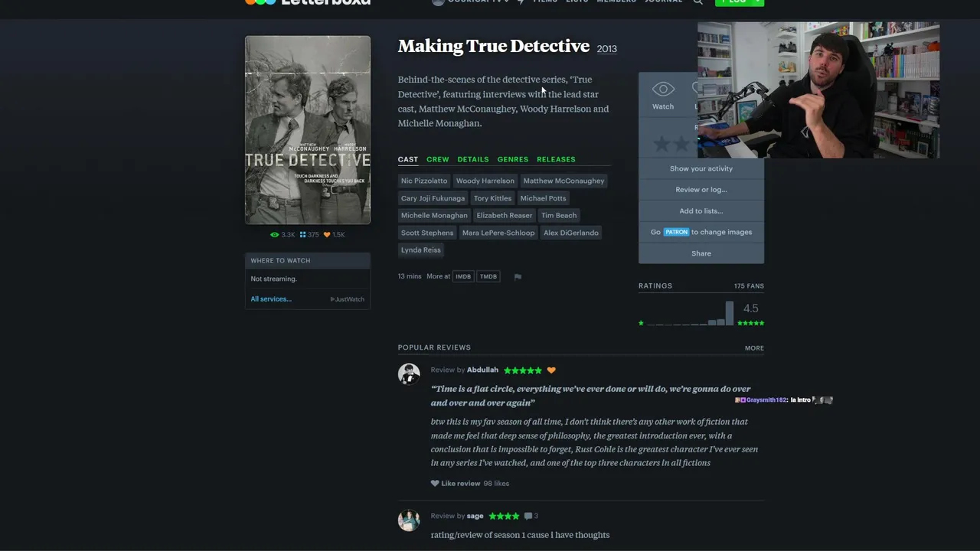Open comments icon on sage's review
The width and height of the screenshot is (980, 551).
(528, 516)
